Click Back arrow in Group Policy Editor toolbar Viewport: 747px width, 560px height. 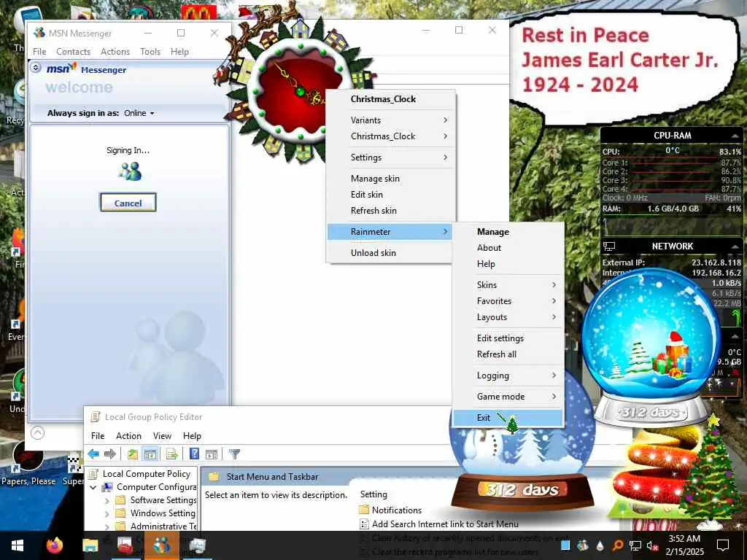click(93, 454)
